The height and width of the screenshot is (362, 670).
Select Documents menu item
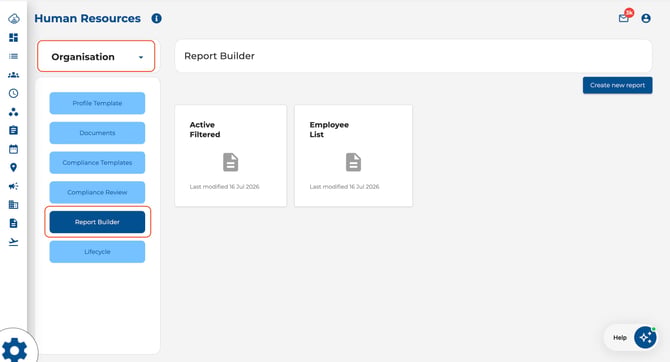click(97, 133)
